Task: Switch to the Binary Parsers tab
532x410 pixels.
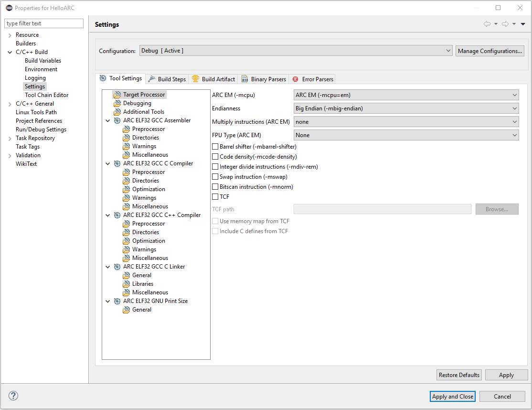Action: 264,79
